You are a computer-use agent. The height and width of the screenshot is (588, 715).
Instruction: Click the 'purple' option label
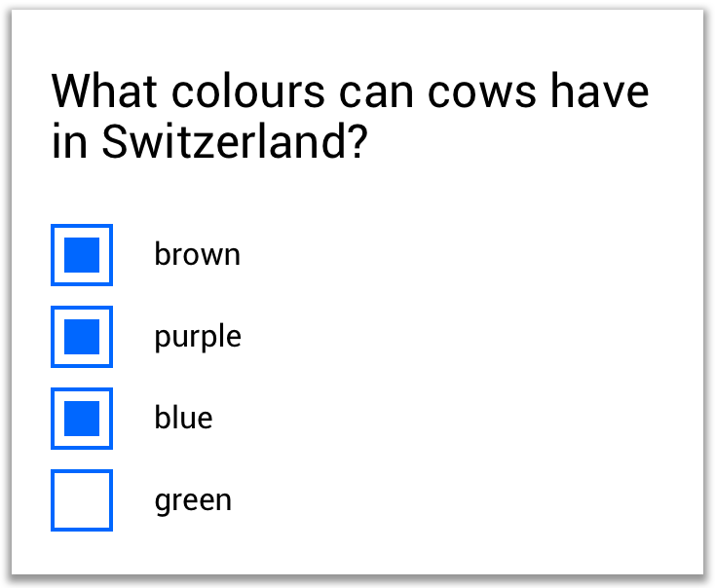pyautogui.click(x=198, y=337)
